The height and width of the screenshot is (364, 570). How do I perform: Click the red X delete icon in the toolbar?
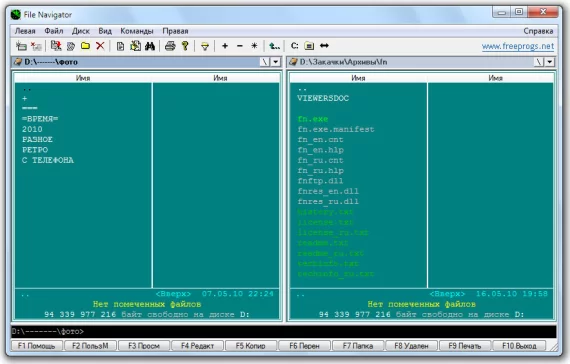coord(100,46)
